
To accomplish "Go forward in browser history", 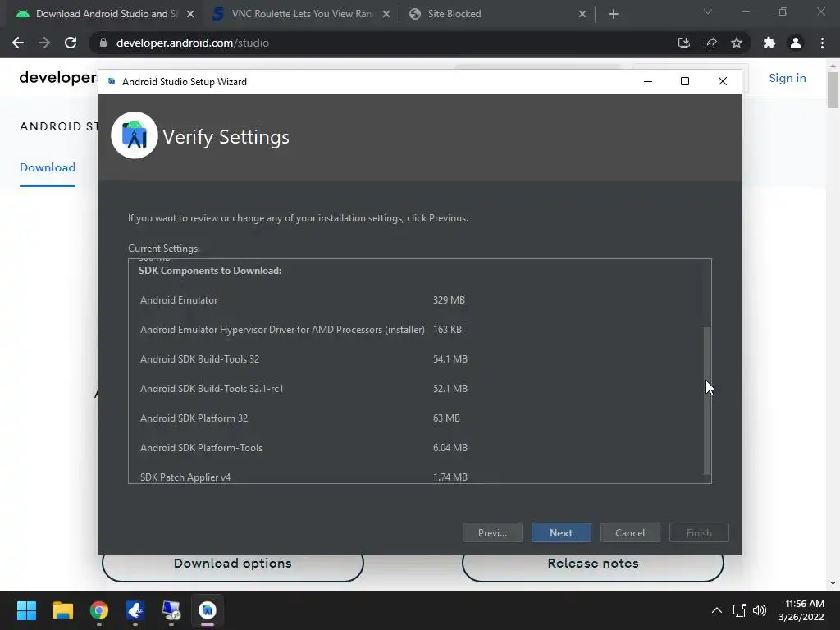I will [44, 43].
